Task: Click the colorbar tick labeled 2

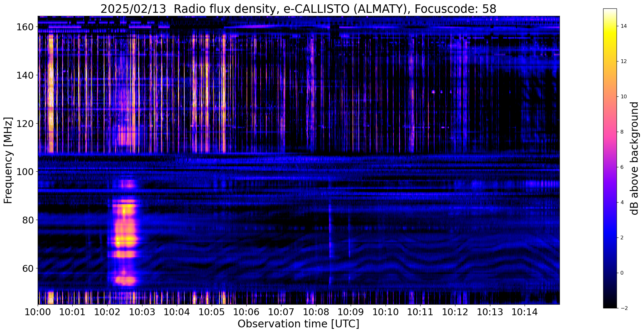Action: click(622, 238)
